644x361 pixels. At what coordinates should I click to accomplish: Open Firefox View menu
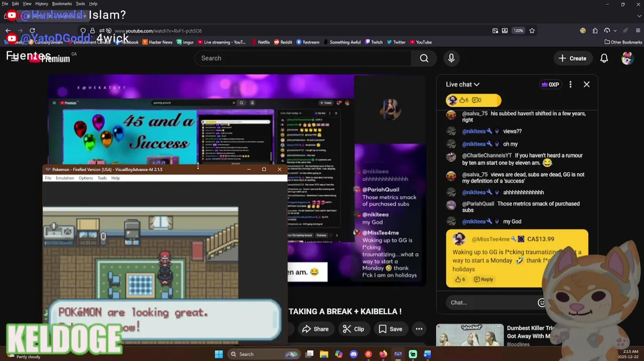(27, 4)
